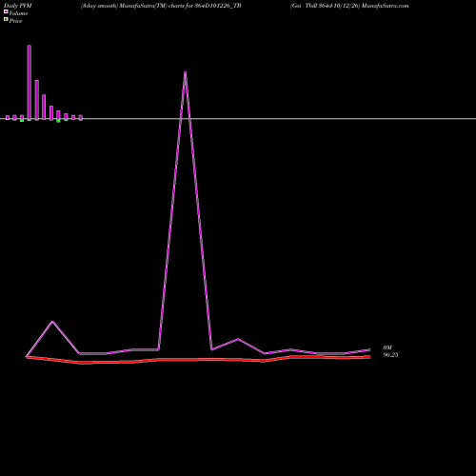The width and height of the screenshot is (476, 476).
Task: Click the chart title for 364D101226_TB
Action: (x=161, y=6)
